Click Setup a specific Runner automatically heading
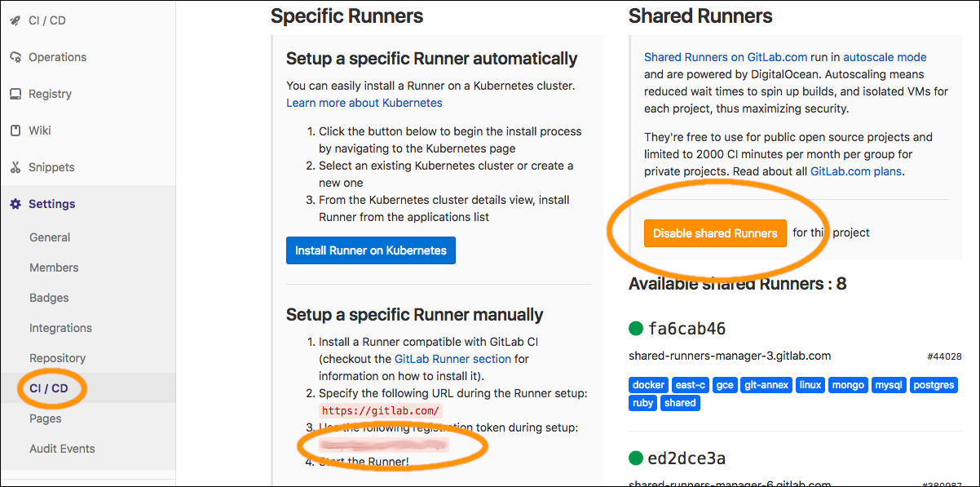980x487 pixels. pos(431,59)
